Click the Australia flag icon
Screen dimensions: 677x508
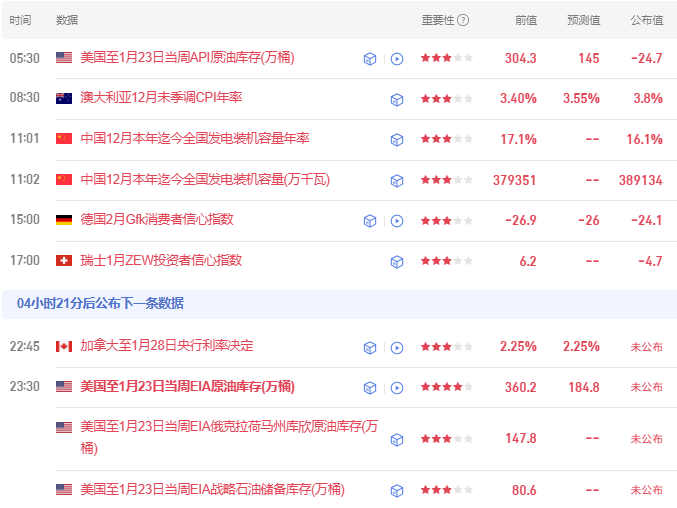pos(64,98)
